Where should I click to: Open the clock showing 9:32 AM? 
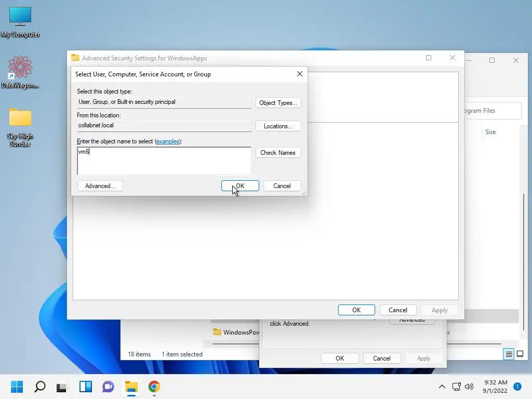click(495, 387)
